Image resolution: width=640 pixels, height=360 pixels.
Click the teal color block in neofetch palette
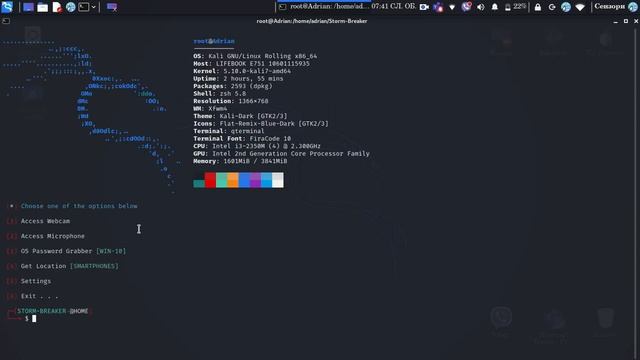coord(199,183)
